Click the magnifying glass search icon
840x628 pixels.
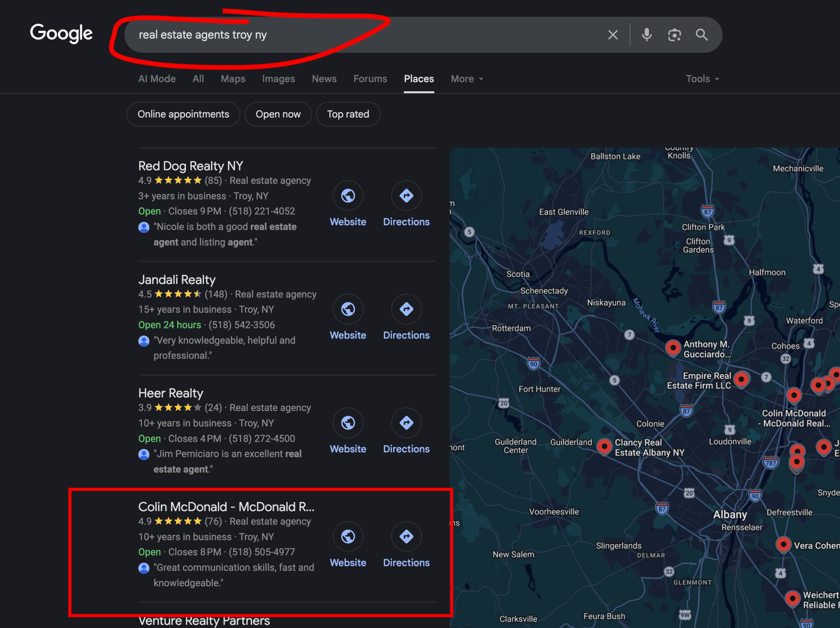click(702, 35)
